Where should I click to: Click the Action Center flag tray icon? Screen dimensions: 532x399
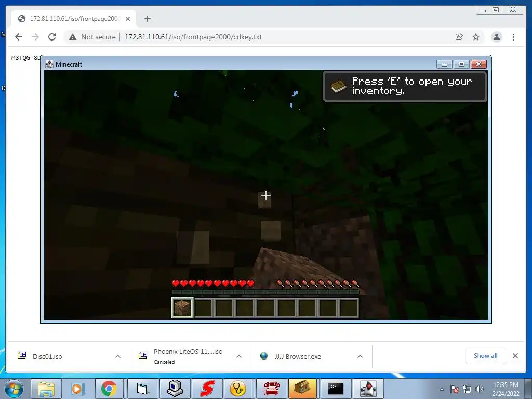tap(455, 389)
